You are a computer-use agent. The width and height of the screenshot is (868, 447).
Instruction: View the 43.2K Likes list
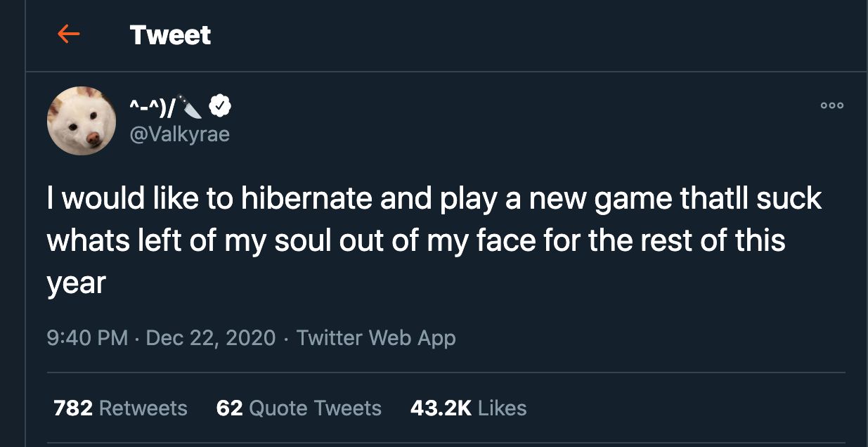point(467,408)
